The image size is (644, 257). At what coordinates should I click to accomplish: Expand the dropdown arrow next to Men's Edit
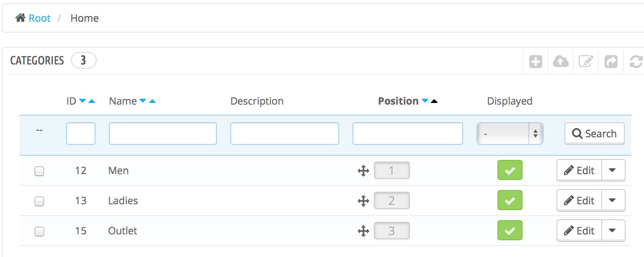pyautogui.click(x=613, y=170)
